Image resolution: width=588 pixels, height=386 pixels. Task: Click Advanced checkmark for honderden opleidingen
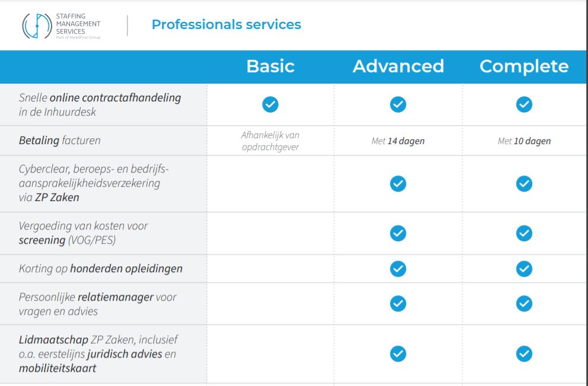pos(398,269)
